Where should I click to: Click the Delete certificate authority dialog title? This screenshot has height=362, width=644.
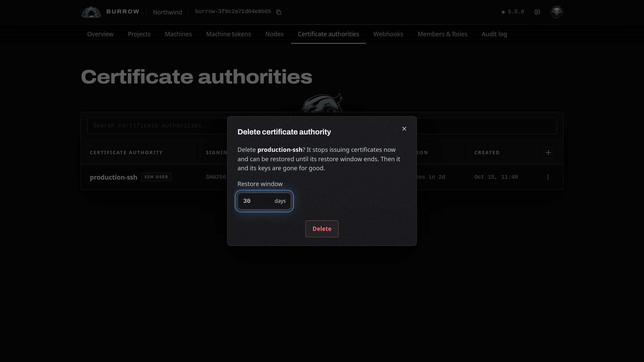(x=284, y=132)
